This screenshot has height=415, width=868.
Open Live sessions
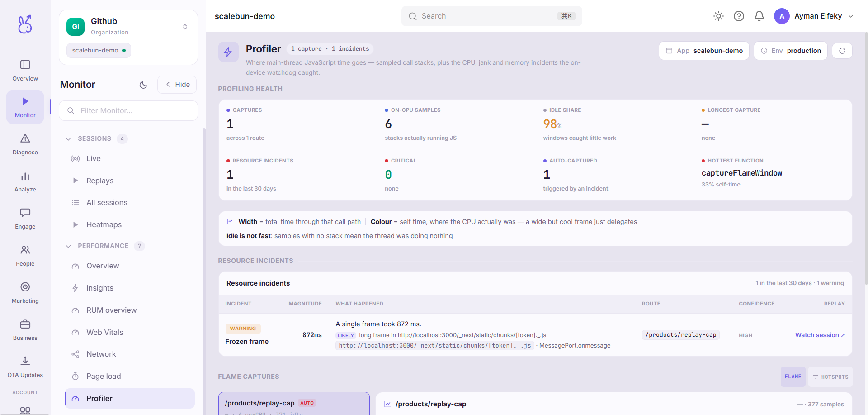click(130, 158)
